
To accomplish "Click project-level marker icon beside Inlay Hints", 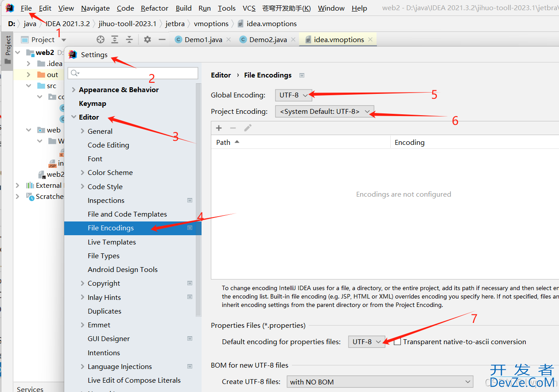I will click(x=190, y=297).
